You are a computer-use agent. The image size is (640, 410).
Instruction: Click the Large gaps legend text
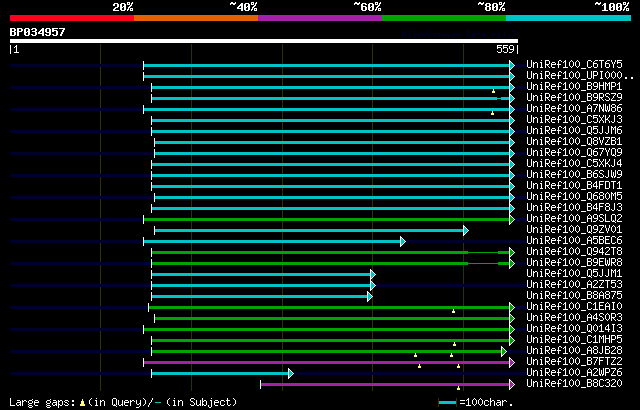pyautogui.click(x=123, y=403)
